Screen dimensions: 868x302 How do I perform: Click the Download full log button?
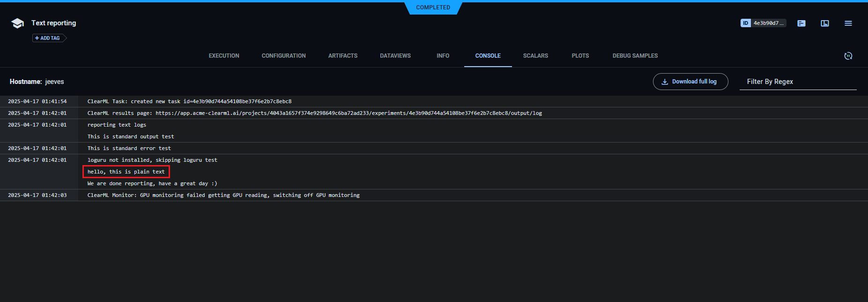coord(690,82)
